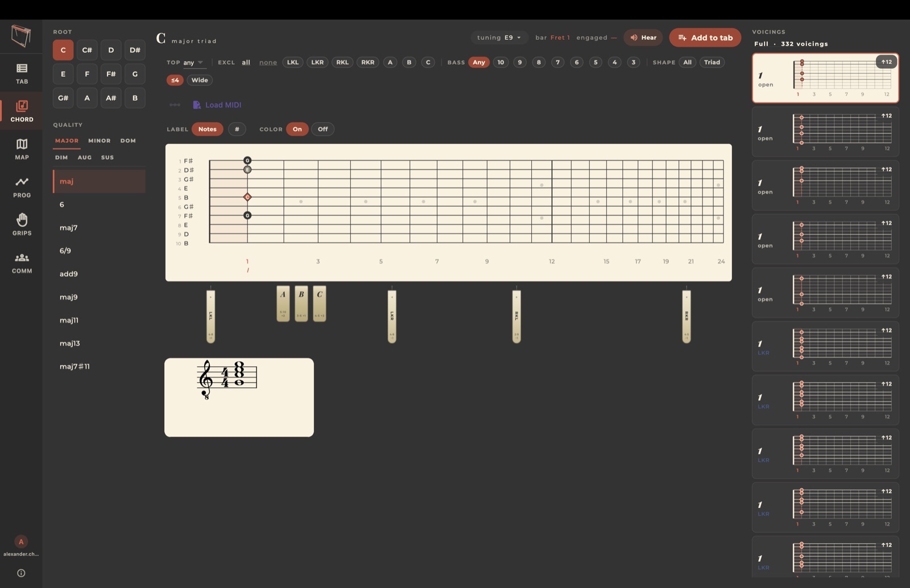The width and height of the screenshot is (910, 588).
Task: Set bass filter to Any
Action: tap(479, 63)
